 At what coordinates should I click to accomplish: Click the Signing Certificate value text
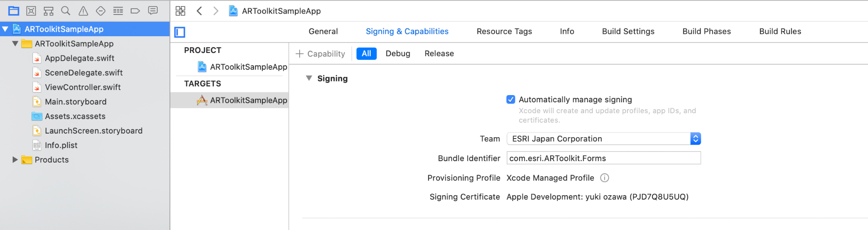[x=597, y=197]
